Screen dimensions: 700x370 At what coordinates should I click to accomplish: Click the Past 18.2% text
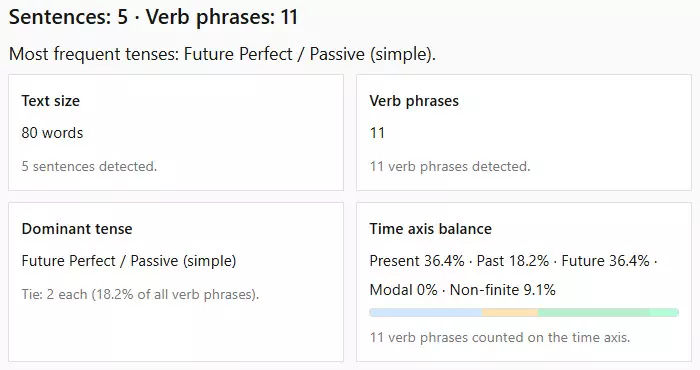tap(512, 261)
